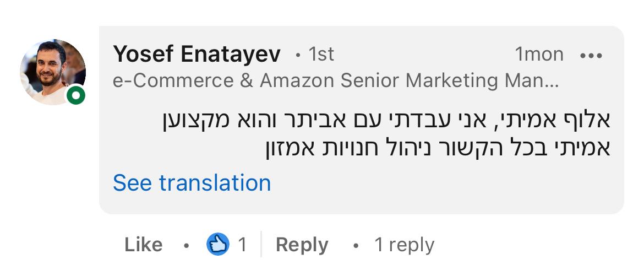Click the 1st connection degree label
Image resolution: width=644 pixels, height=270 pixels.
pyautogui.click(x=321, y=55)
